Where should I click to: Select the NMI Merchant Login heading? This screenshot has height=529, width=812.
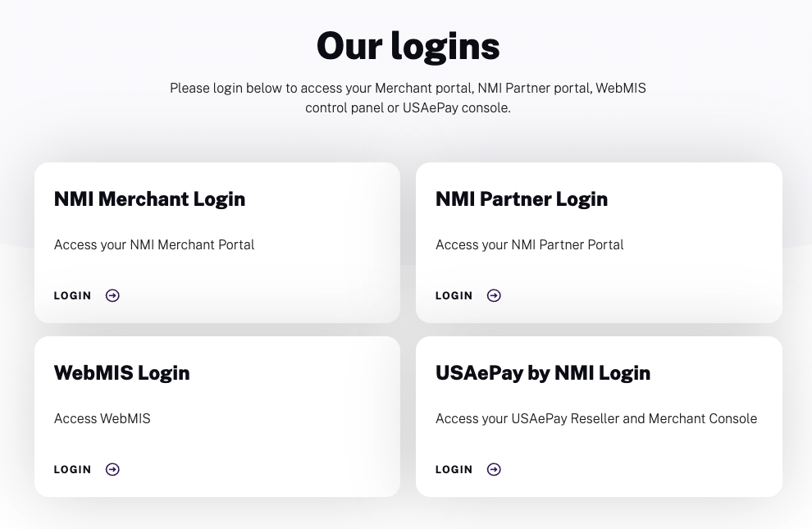[149, 198]
